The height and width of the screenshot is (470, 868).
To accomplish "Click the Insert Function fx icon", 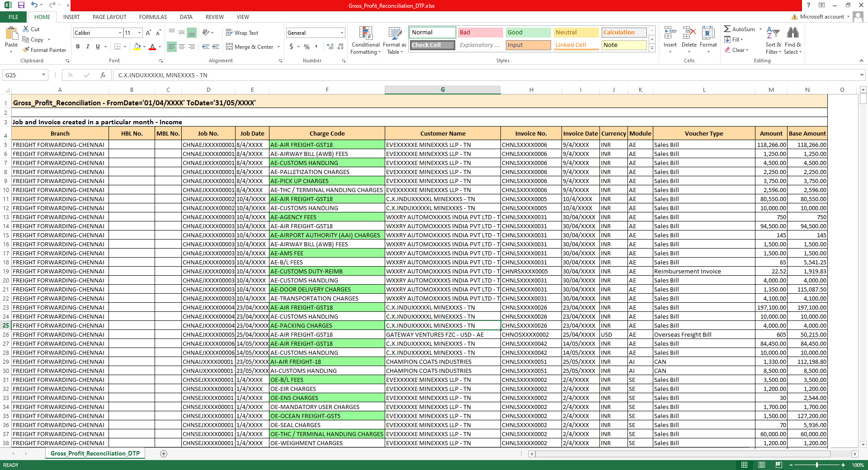I will pos(103,75).
